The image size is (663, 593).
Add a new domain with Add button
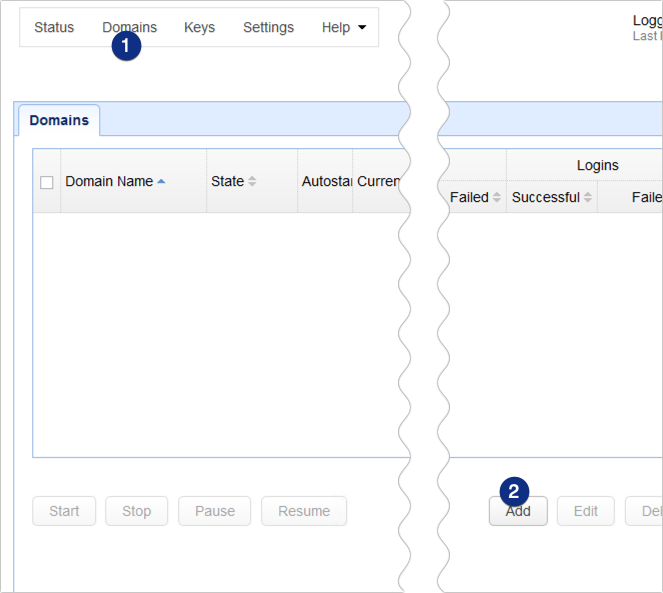pos(518,511)
